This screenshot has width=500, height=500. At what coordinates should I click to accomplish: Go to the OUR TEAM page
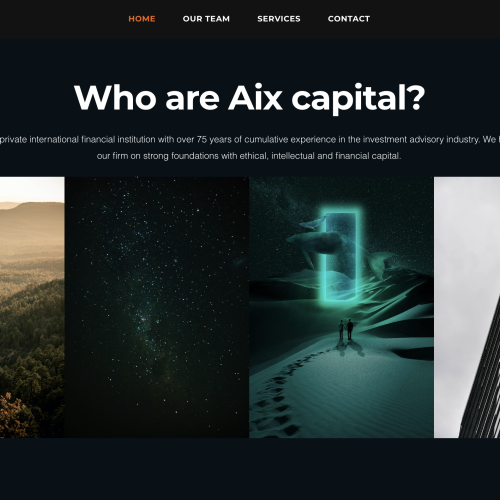click(x=206, y=19)
